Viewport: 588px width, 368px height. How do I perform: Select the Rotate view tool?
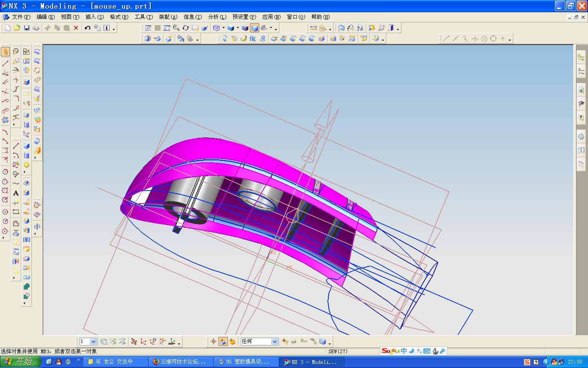185,28
